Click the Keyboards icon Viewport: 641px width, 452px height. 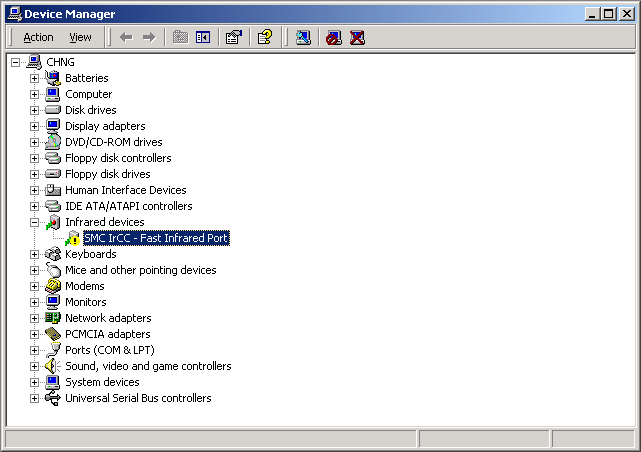pos(53,254)
